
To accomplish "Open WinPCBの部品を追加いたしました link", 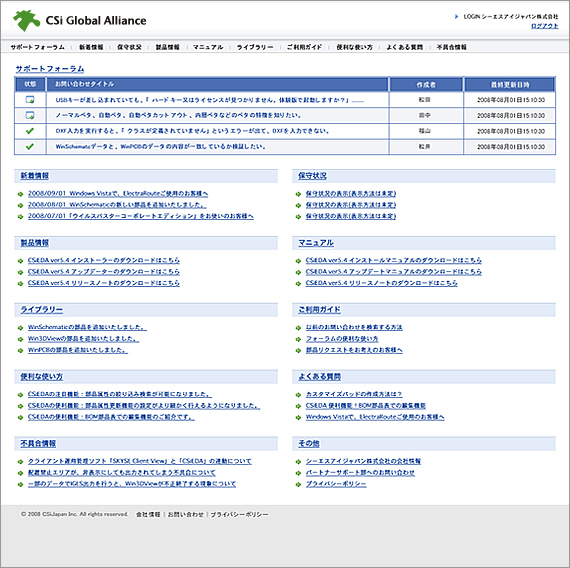I will pos(78,350).
